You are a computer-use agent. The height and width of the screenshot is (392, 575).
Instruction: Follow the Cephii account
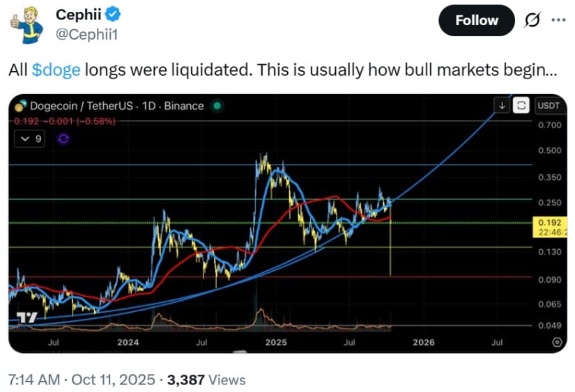pyautogui.click(x=476, y=20)
